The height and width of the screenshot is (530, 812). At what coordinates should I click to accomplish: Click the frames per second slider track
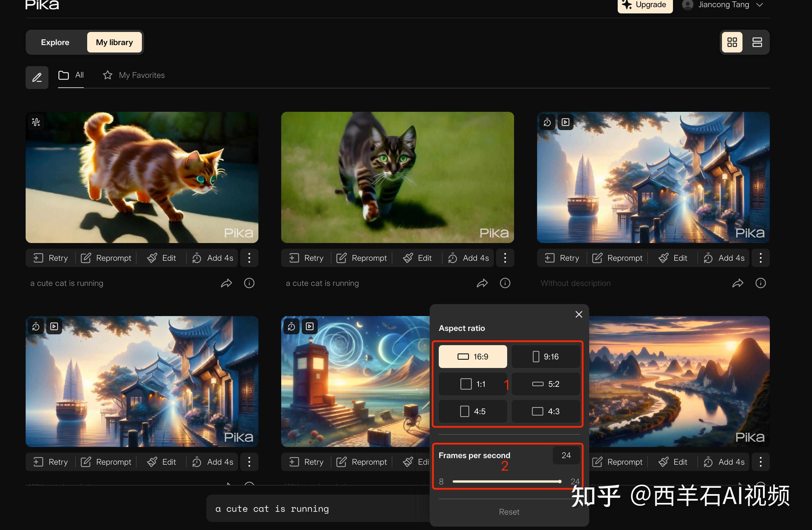(506, 482)
